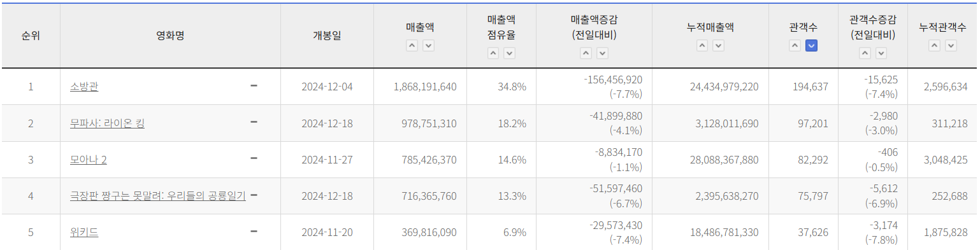Select sales value 978,751,310
This screenshot has width=980, height=250.
click(429, 123)
